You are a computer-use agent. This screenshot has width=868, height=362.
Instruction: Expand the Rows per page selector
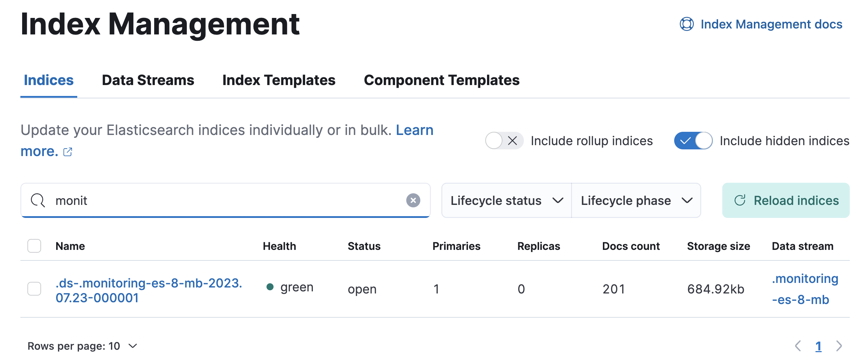point(82,346)
